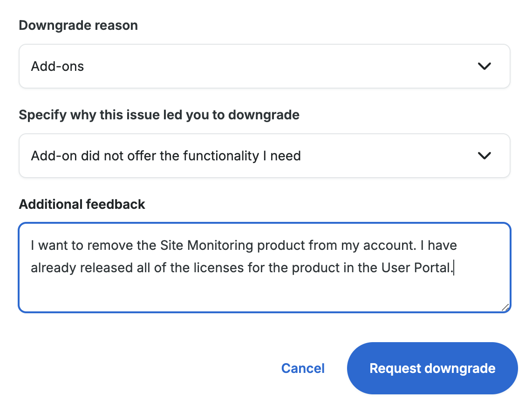Click 'Add-on did not offer the functionality' text
Viewport: 532px width, 413px height.
coord(165,156)
